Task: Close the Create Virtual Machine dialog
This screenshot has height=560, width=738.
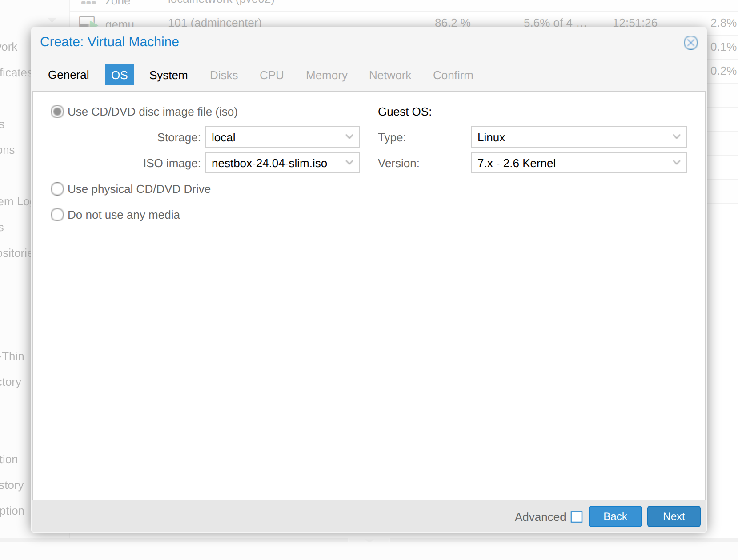Action: click(690, 43)
